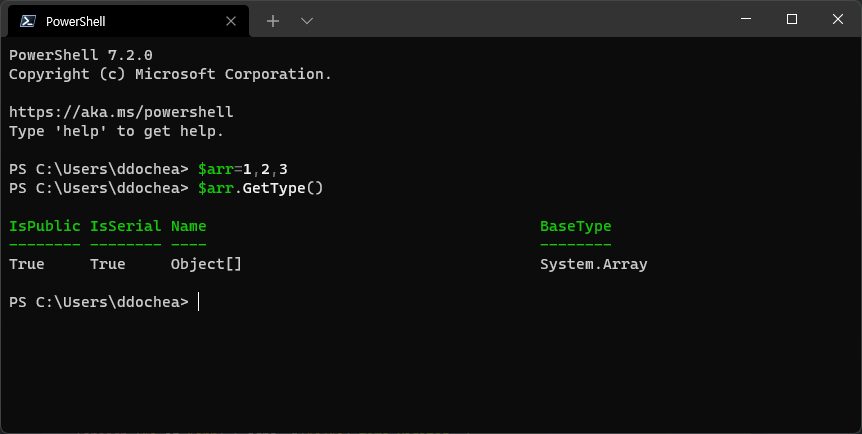
Task: Click the $arr=1,2,3 command
Action: point(242,169)
